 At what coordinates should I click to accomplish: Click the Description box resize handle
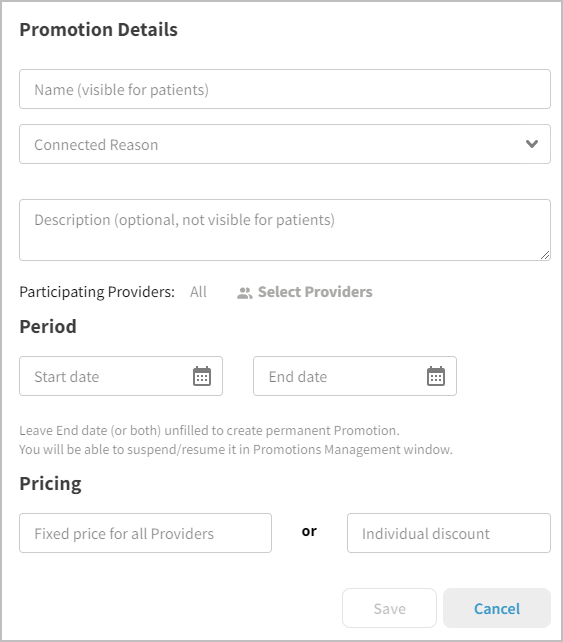[x=545, y=255]
